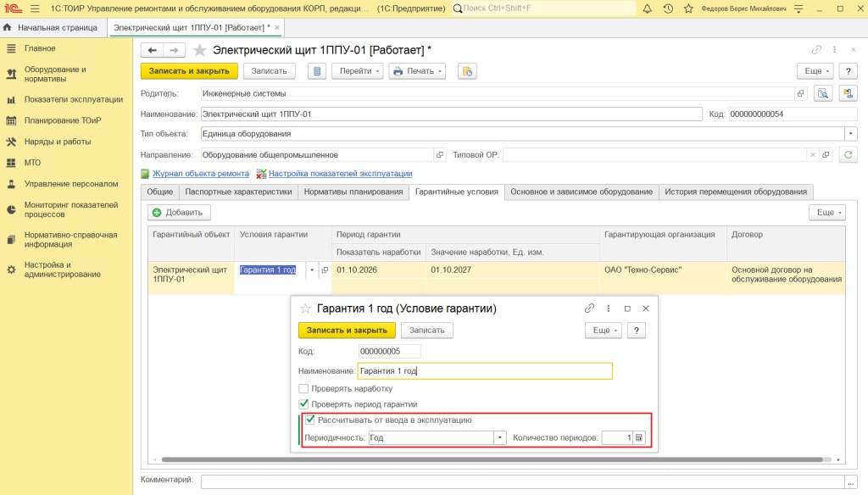
Task: Open Журнал объекта ремонта link
Action: point(201,173)
